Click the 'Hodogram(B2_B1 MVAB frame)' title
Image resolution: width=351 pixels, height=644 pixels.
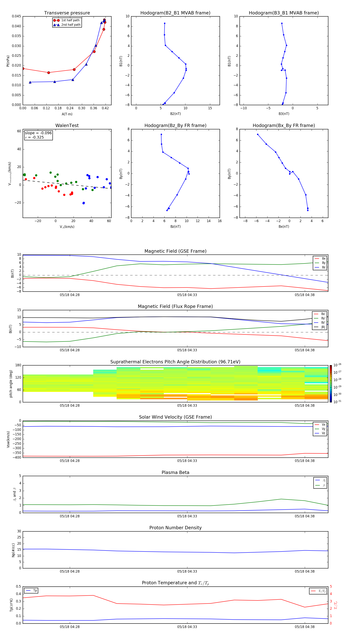175,13
